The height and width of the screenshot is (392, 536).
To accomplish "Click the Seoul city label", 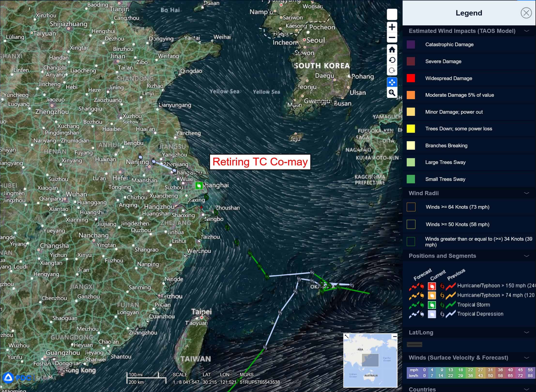I will pos(316,40).
